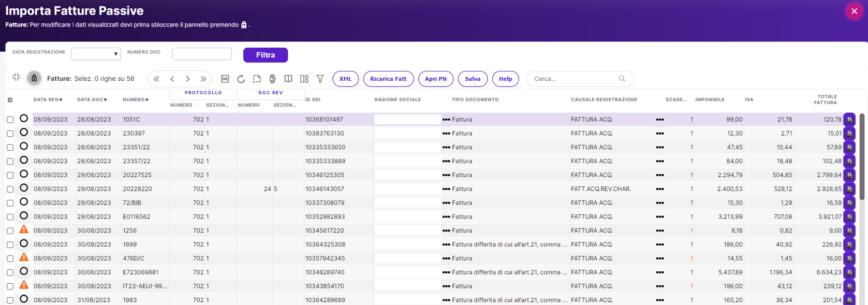Jump to the last page of invoices
Screen dimensions: 868x305
click(x=203, y=79)
